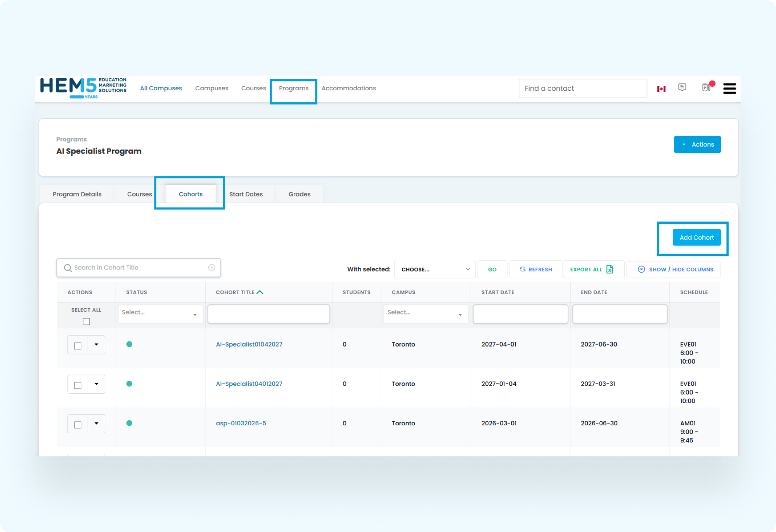The width and height of the screenshot is (776, 532).
Task: Switch to the Start Dates tab
Action: coord(246,194)
